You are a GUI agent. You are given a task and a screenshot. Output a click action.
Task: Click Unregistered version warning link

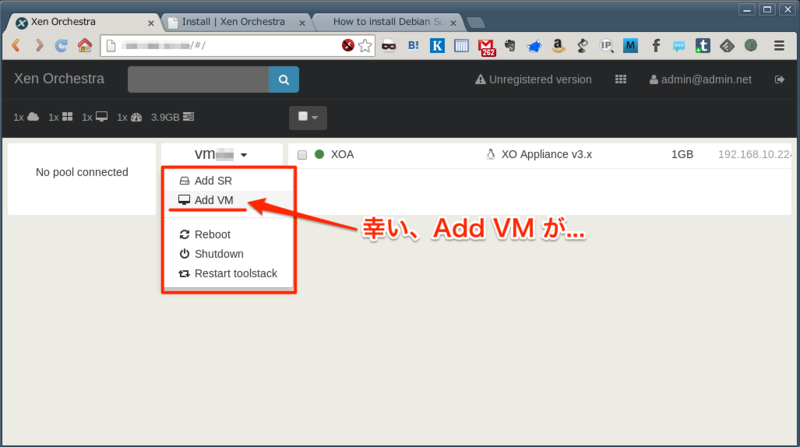pyautogui.click(x=533, y=80)
